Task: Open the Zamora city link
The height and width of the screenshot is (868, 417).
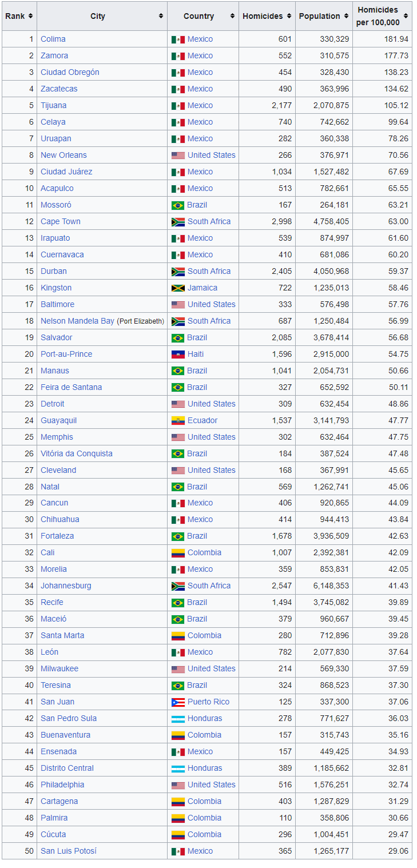Action: pyautogui.click(x=54, y=55)
